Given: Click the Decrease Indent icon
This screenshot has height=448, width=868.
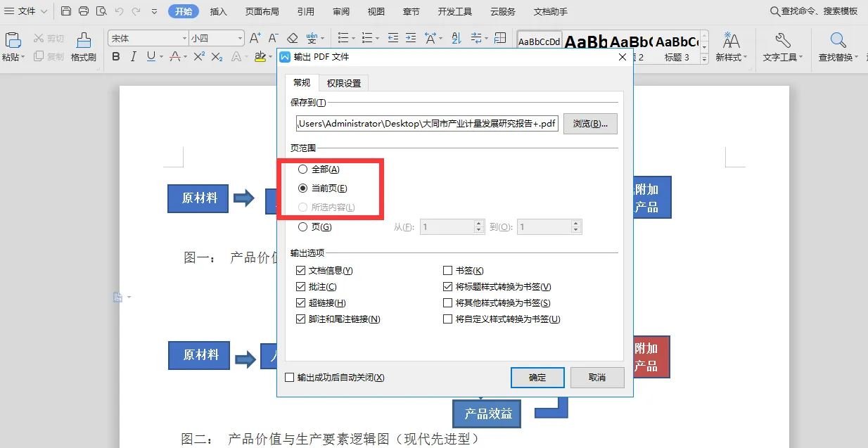Looking at the screenshot, I should tap(392, 38).
